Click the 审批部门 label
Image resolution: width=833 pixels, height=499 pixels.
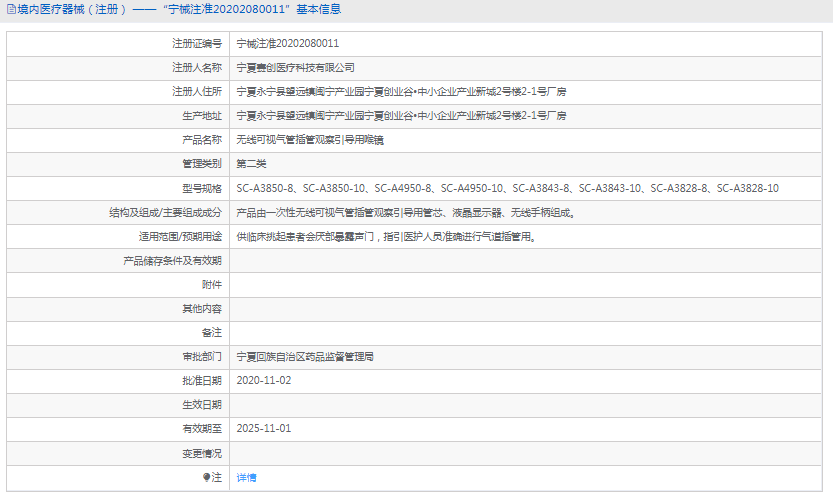(202, 357)
